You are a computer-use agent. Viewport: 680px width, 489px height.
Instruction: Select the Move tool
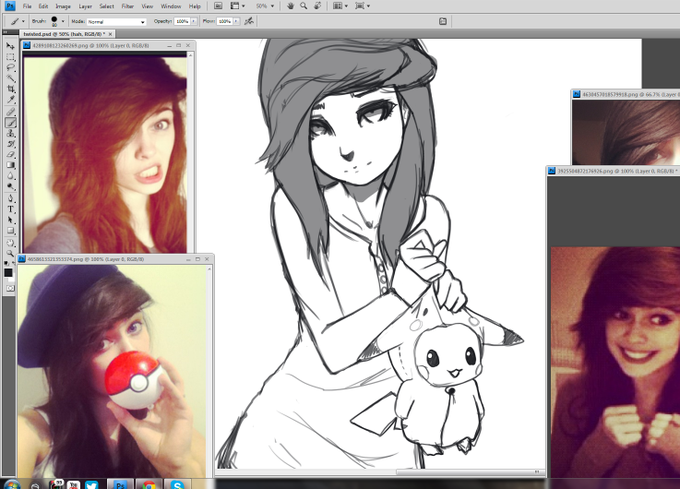[10, 46]
